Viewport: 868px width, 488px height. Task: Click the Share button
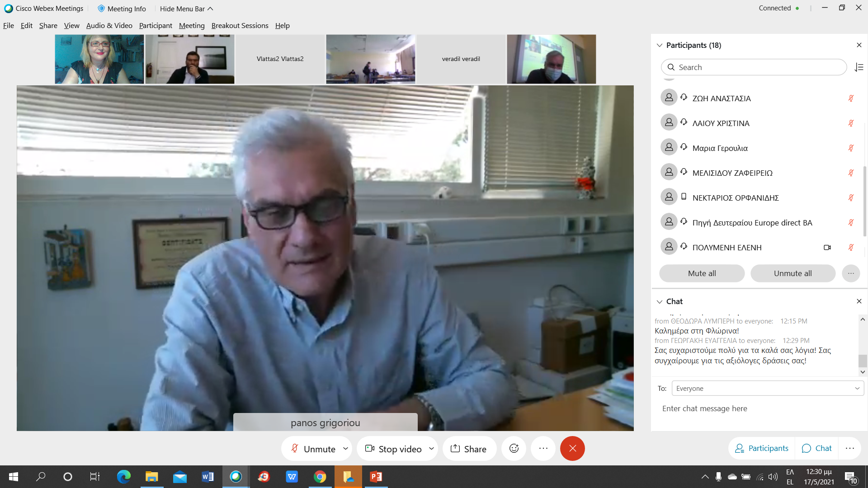[469, 449]
